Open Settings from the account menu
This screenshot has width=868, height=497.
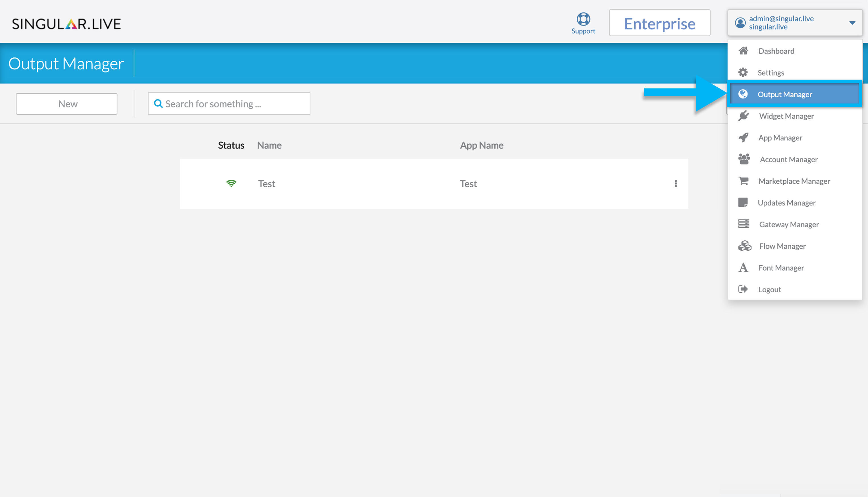[795, 73]
